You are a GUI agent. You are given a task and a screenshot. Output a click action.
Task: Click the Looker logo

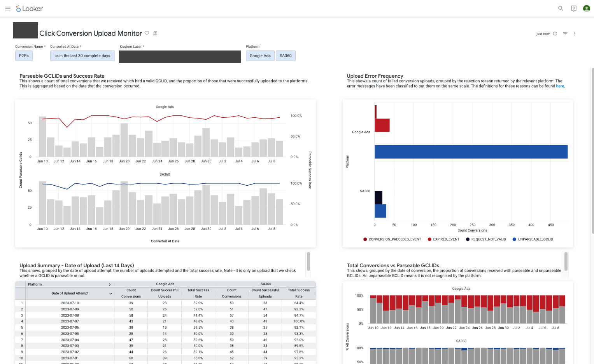point(30,9)
